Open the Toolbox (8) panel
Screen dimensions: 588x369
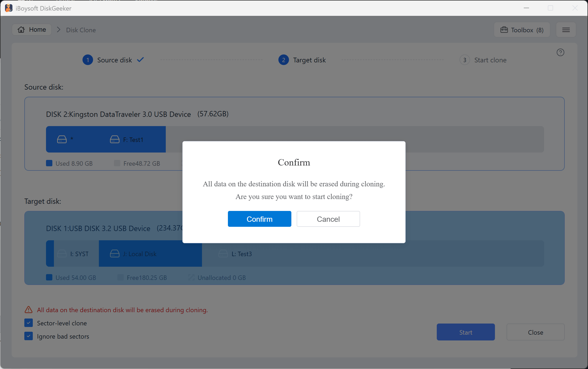click(522, 30)
